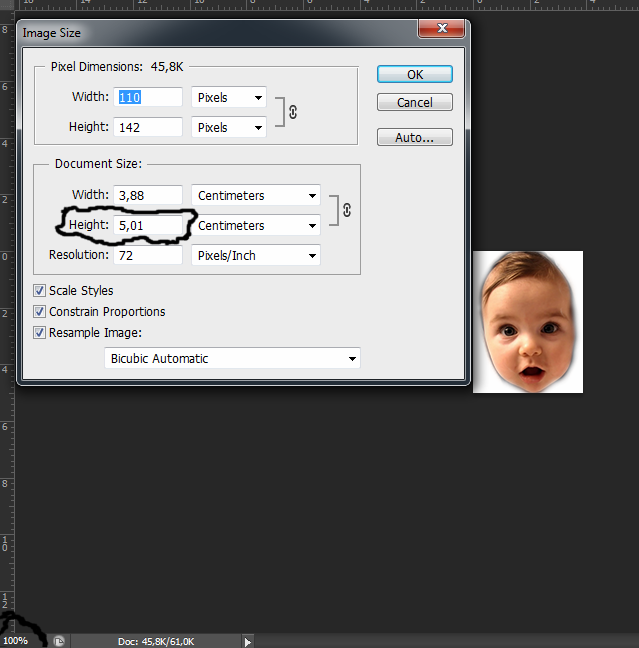639x648 pixels.
Task: Click the pixel Width field showing 110
Action: pos(148,97)
